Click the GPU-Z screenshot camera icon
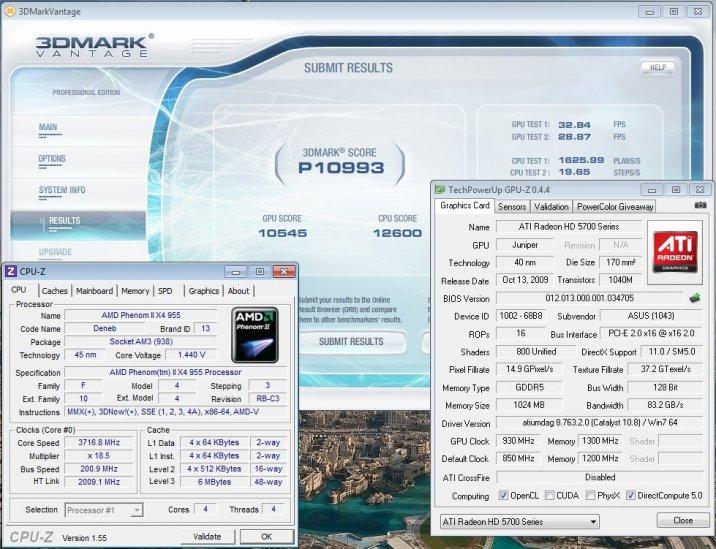 [x=700, y=206]
